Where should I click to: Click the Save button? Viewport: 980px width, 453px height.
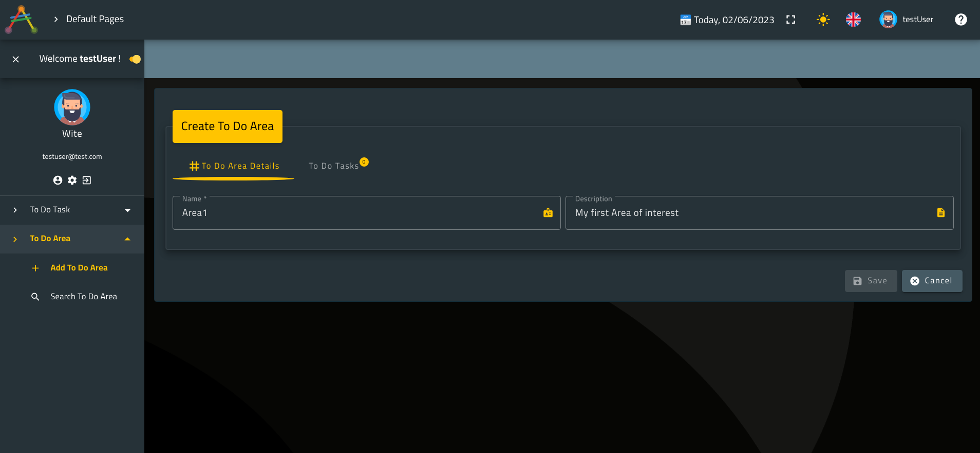point(871,281)
